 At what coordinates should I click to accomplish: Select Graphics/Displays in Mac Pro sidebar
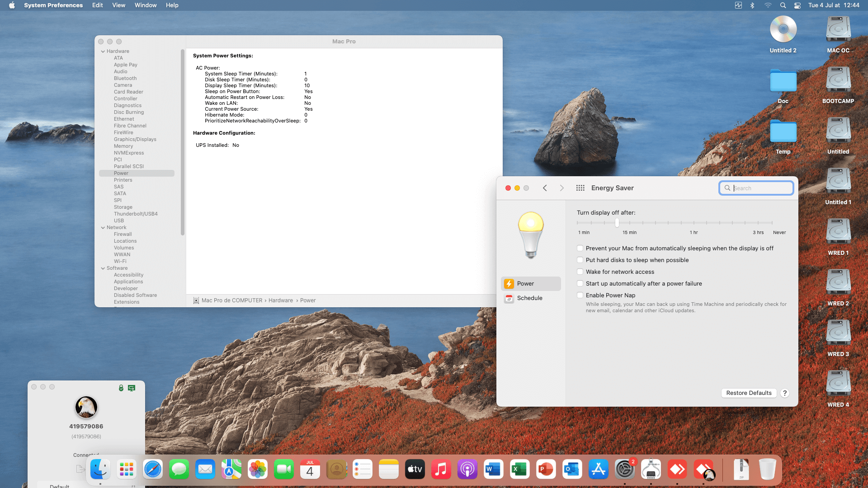[135, 140]
